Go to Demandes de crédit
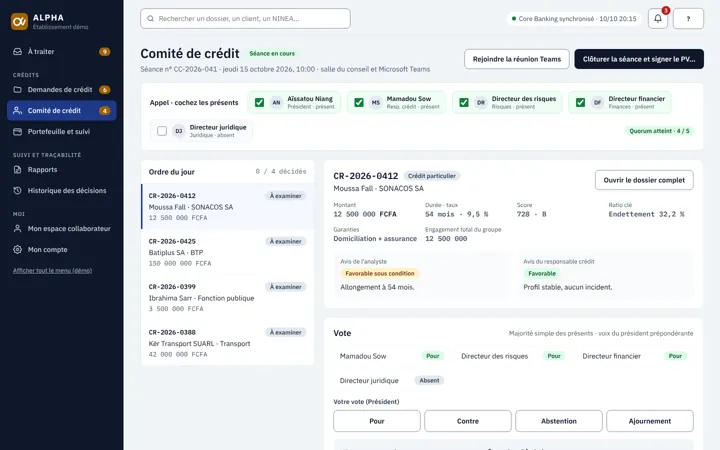 [62, 90]
